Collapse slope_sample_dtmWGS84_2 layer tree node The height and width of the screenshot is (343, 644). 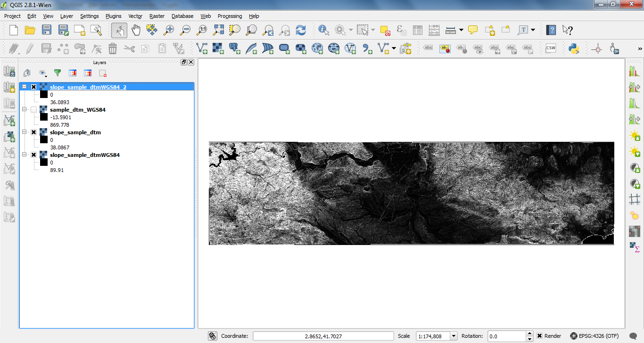coord(25,87)
